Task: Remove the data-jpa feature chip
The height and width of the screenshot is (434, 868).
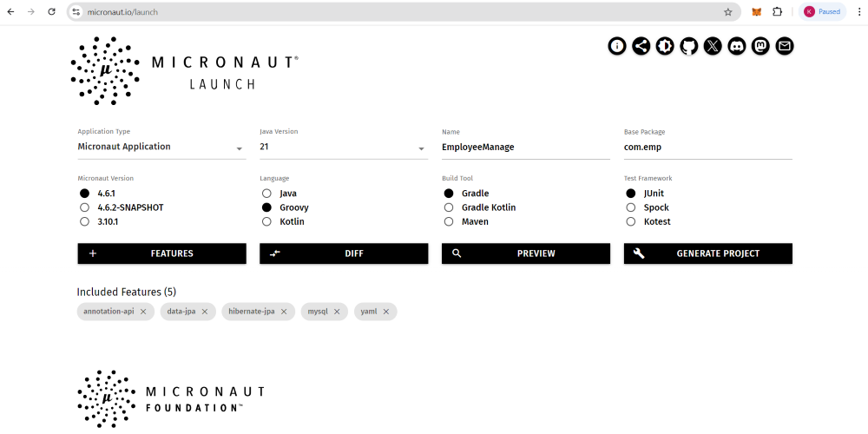Action: click(204, 312)
